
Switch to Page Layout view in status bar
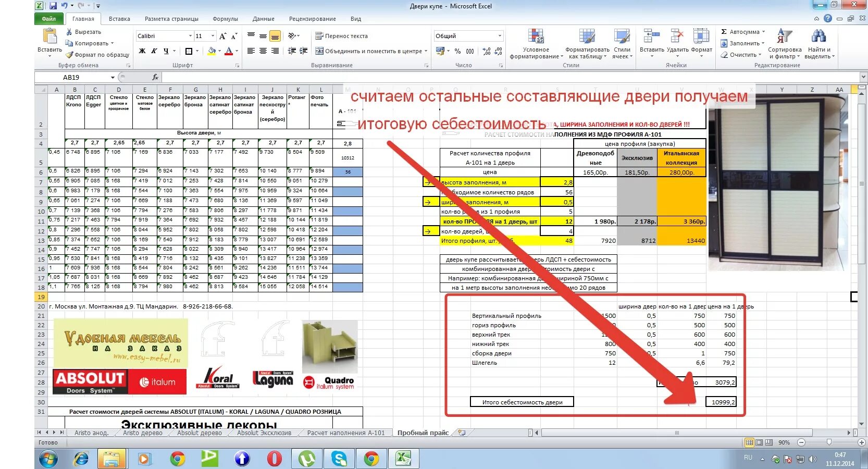(x=760, y=442)
